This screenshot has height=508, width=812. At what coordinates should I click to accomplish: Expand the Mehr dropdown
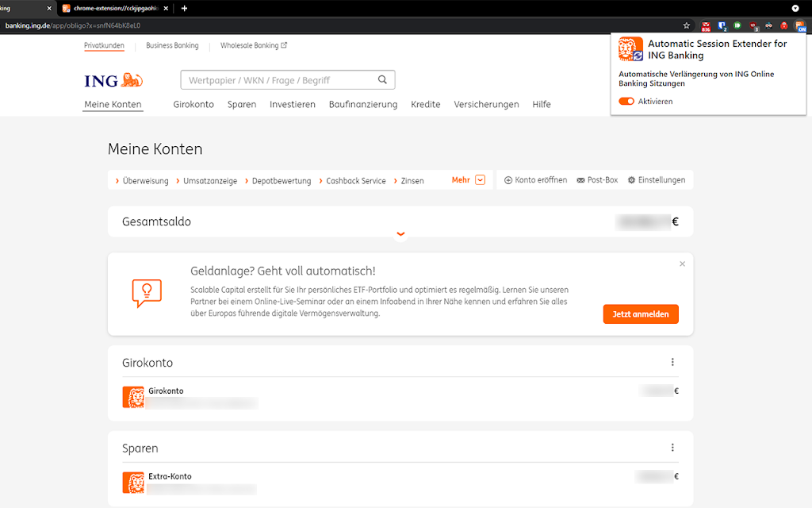468,180
